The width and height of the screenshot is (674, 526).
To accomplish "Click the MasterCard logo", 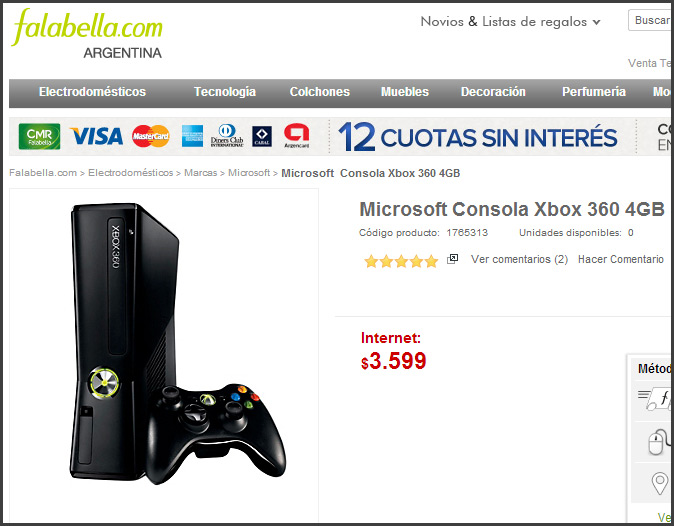I will (x=150, y=137).
